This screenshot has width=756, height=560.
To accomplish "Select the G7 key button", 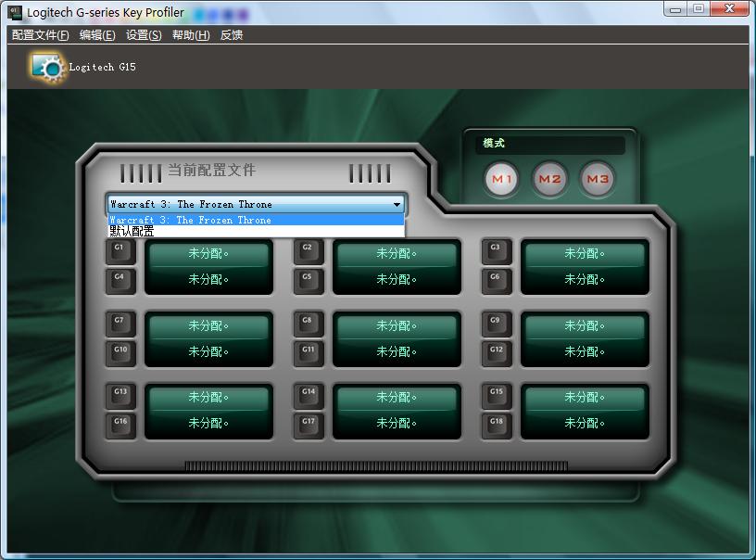I will tap(120, 324).
